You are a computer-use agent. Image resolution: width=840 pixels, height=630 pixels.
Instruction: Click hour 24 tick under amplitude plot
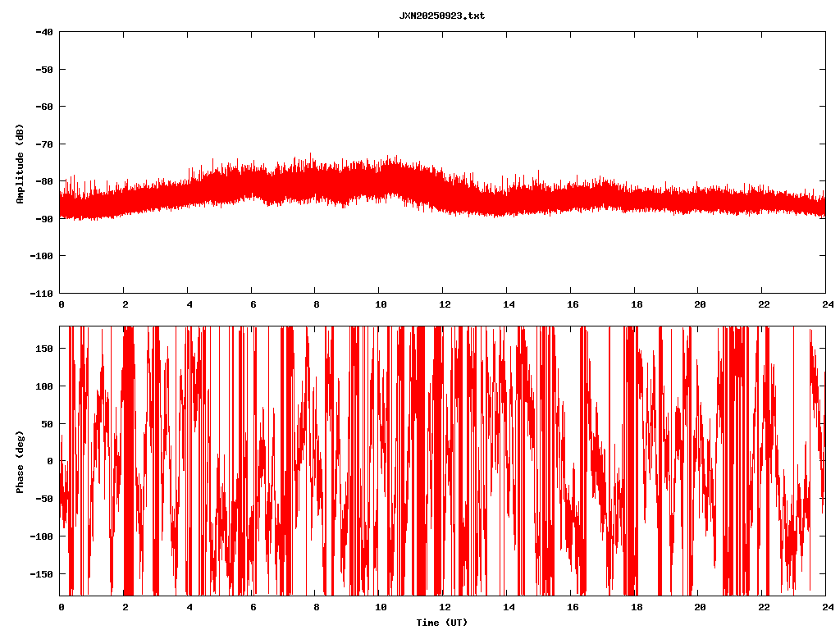click(x=825, y=304)
